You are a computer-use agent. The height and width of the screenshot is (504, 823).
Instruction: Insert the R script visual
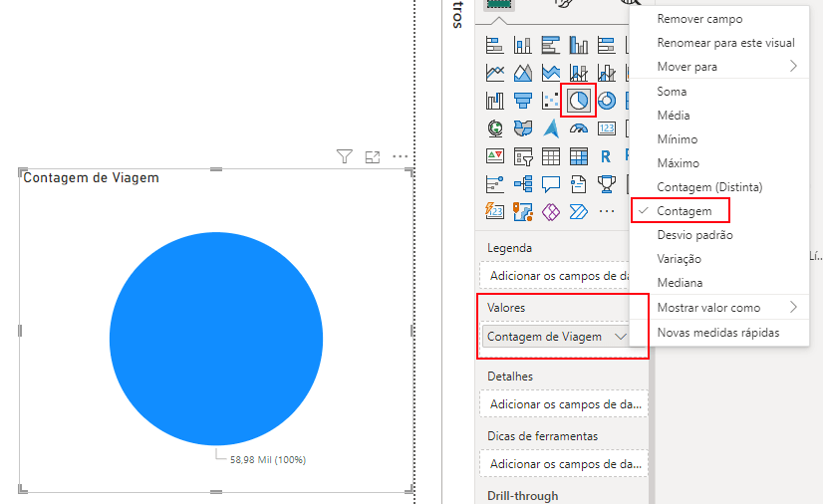606,156
